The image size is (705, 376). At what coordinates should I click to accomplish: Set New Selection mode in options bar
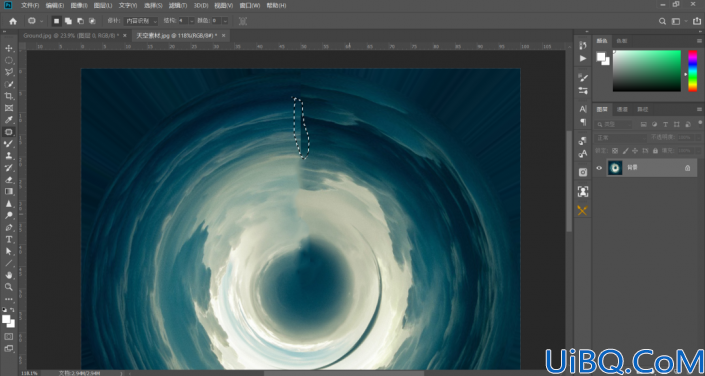56,21
